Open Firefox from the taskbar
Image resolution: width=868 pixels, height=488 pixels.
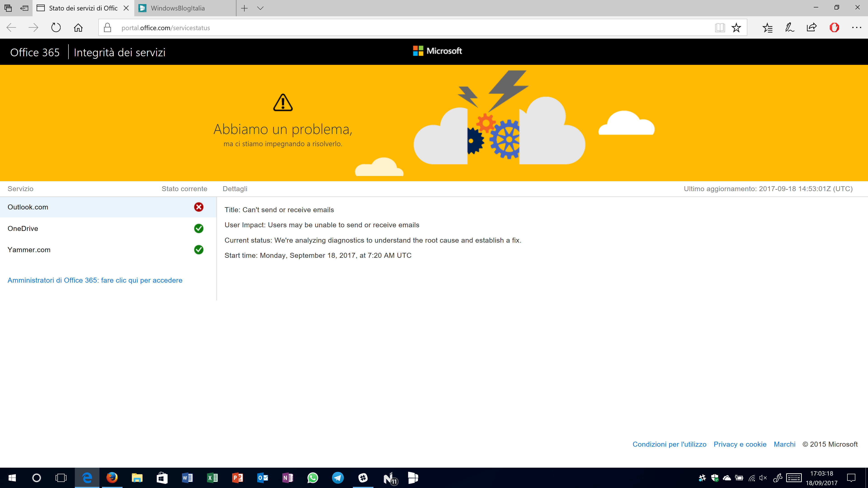pyautogui.click(x=112, y=478)
